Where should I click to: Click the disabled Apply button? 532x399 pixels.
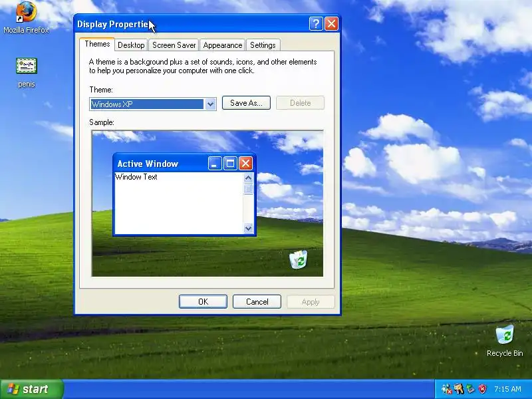(311, 302)
